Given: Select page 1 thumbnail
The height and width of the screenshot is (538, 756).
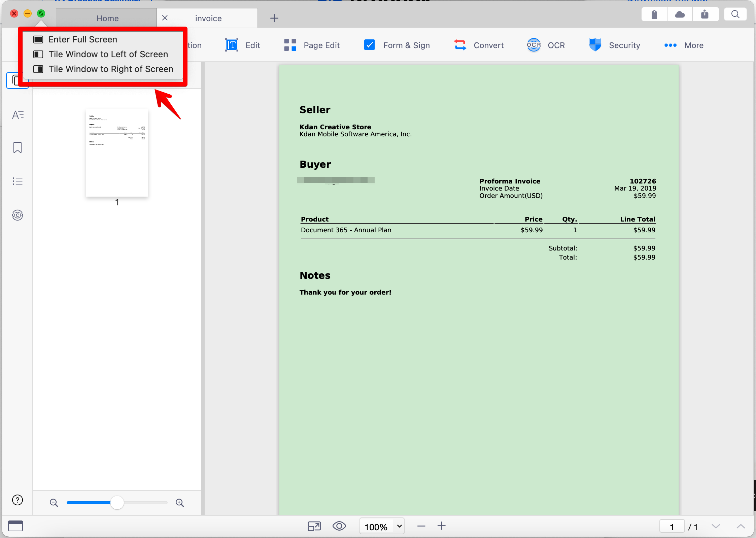Looking at the screenshot, I should point(117,153).
